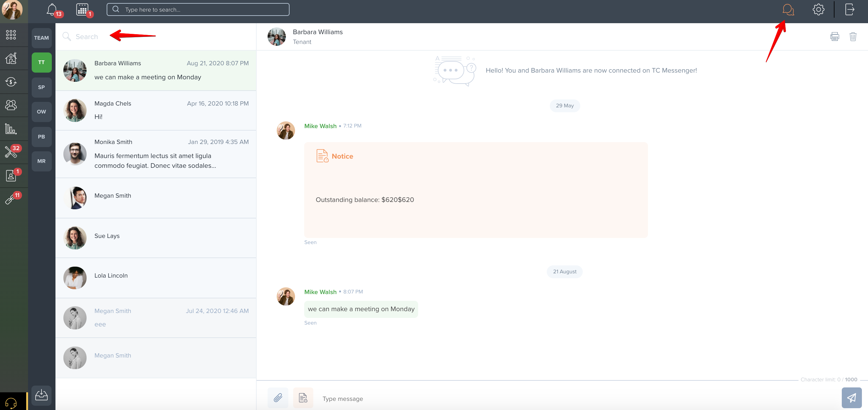Click 'we can make a meeting on Monday' bubble

tap(361, 309)
